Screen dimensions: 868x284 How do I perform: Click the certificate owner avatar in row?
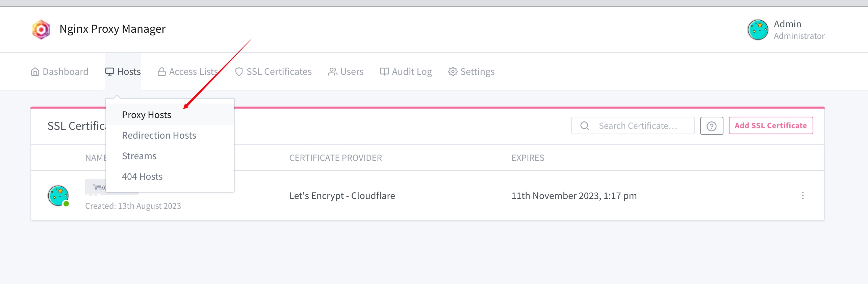58,196
